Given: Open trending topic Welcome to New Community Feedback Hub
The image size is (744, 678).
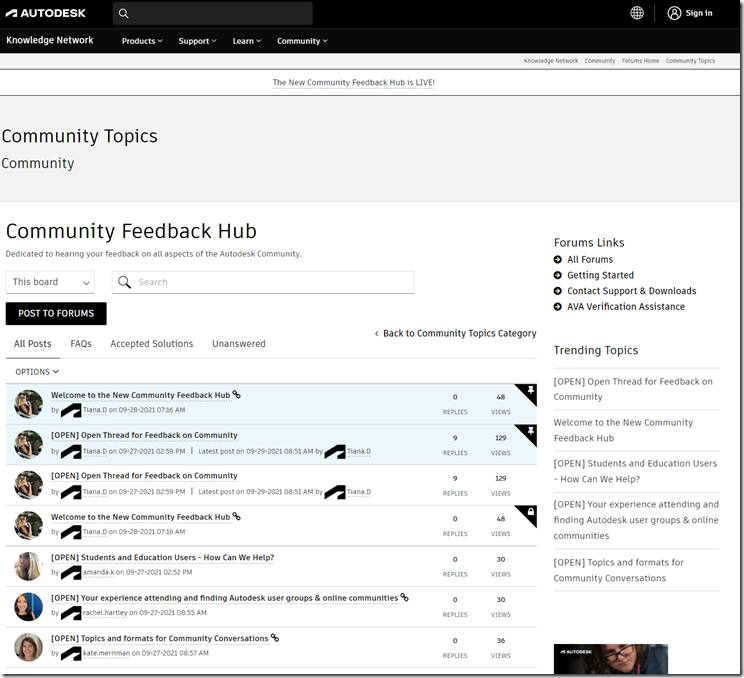Looking at the screenshot, I should pyautogui.click(x=623, y=430).
